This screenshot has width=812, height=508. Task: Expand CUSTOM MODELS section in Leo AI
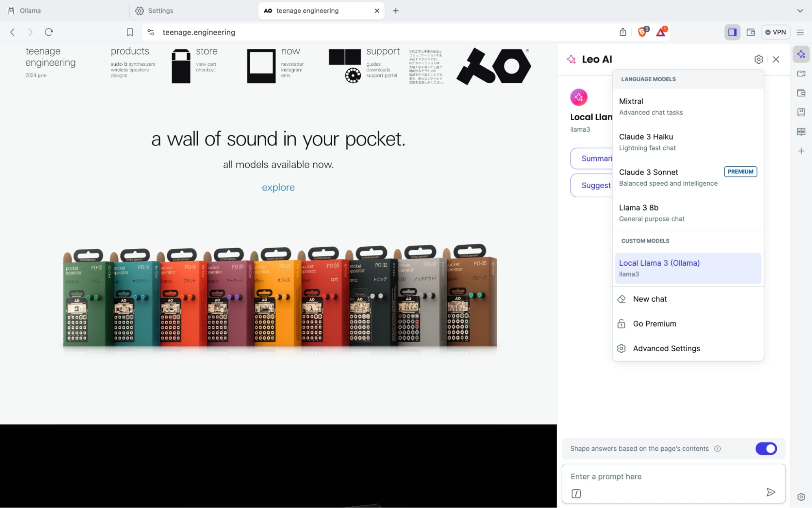[x=645, y=241]
